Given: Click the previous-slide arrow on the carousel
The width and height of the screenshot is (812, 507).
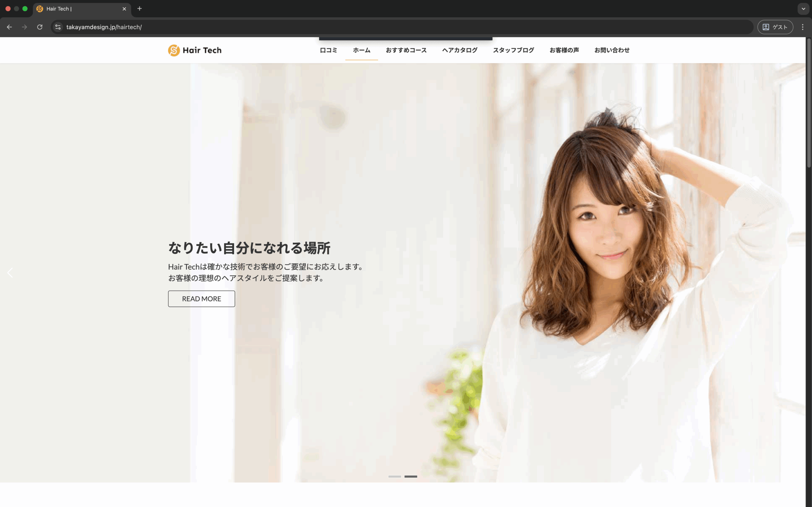Looking at the screenshot, I should (x=10, y=273).
